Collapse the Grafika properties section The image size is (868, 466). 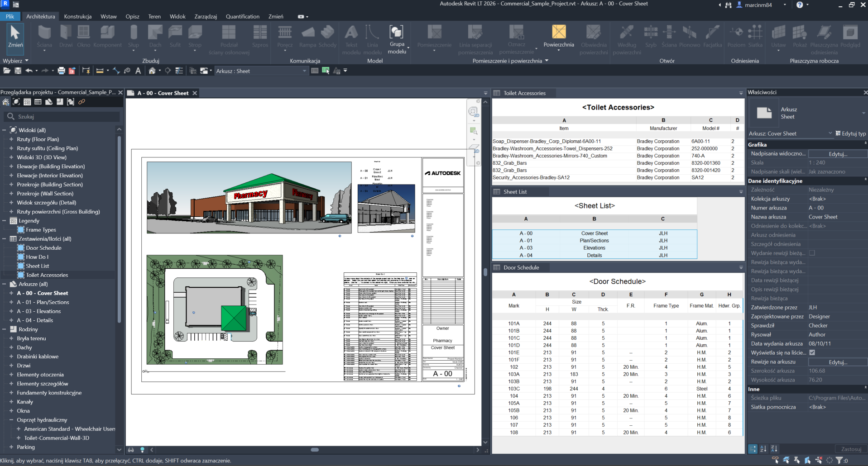(x=865, y=143)
